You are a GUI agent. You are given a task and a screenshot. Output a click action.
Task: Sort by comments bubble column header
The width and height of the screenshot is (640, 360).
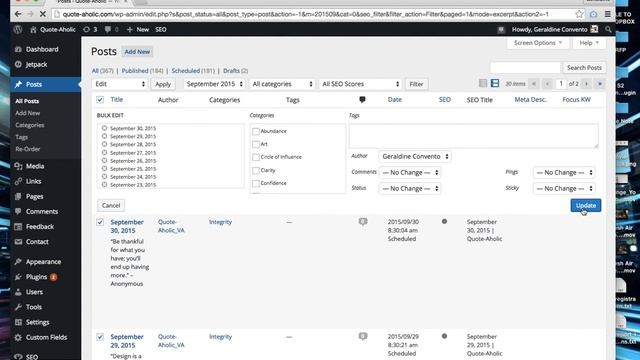tap(362, 100)
